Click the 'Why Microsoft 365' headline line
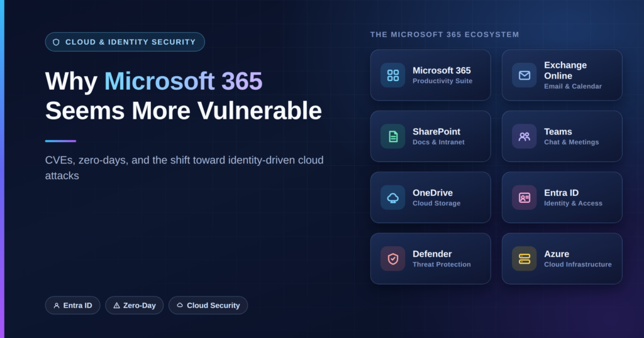 [x=153, y=81]
